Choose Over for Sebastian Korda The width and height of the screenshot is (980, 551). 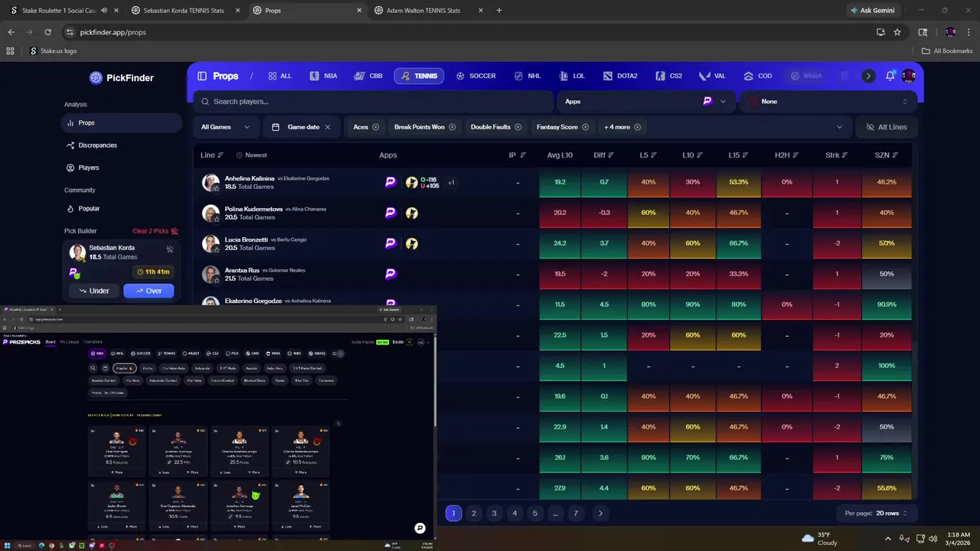coord(149,291)
